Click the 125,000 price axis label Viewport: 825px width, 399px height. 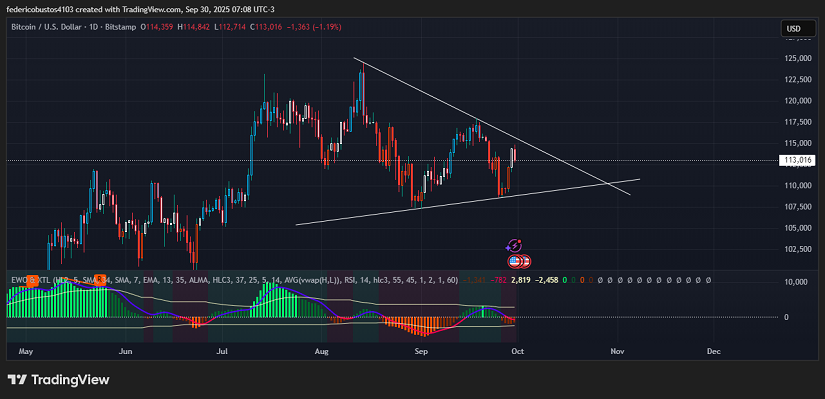[x=797, y=58]
